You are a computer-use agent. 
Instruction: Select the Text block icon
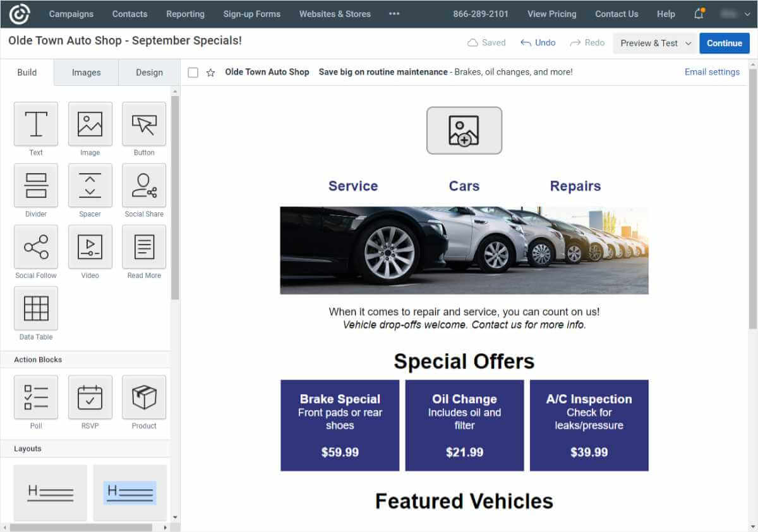point(35,124)
